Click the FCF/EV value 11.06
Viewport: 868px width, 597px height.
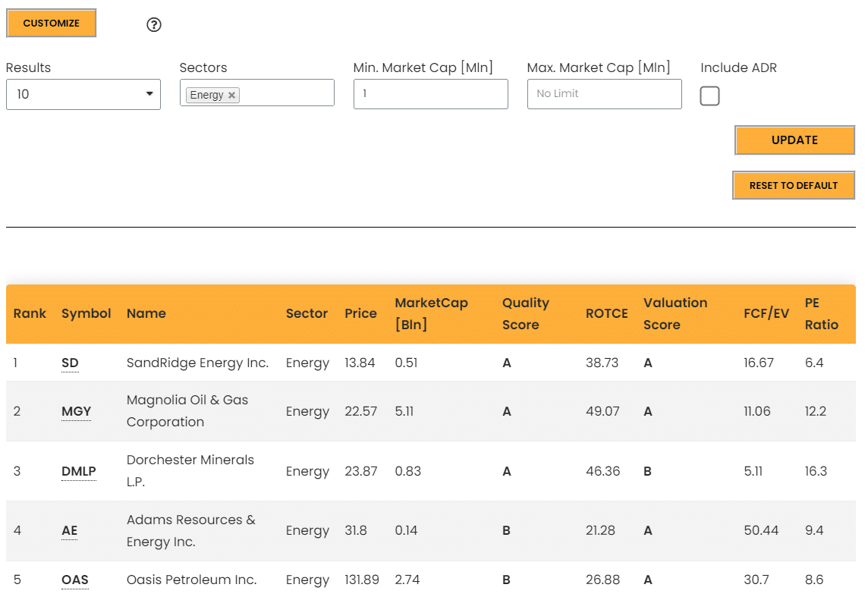[x=757, y=412]
